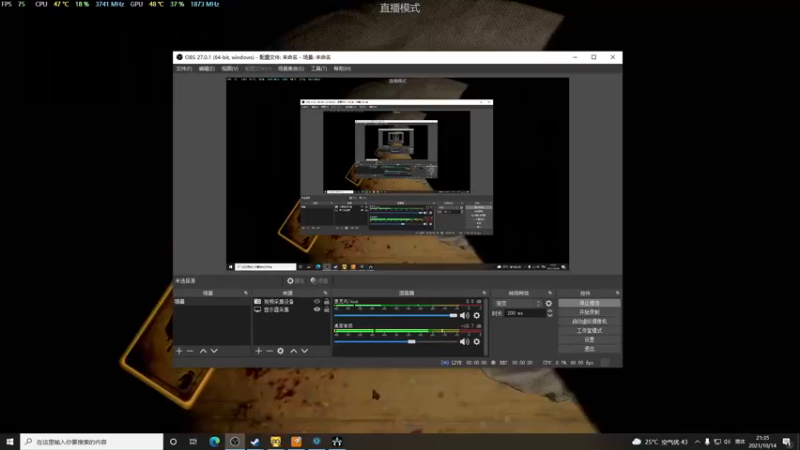
Task: Increase the transition duration stepper
Action: point(549,311)
